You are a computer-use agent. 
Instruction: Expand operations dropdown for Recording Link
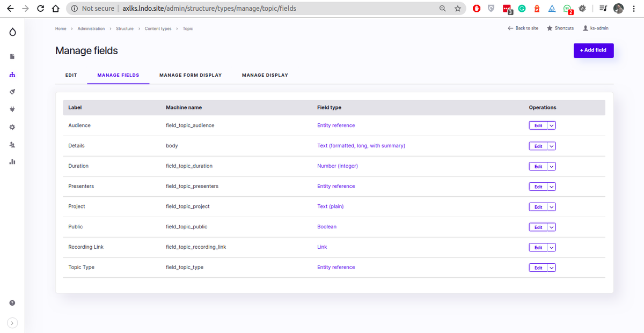coord(552,247)
